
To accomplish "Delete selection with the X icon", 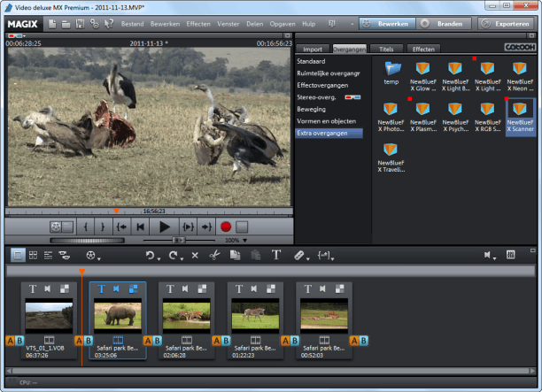I will 194,255.
